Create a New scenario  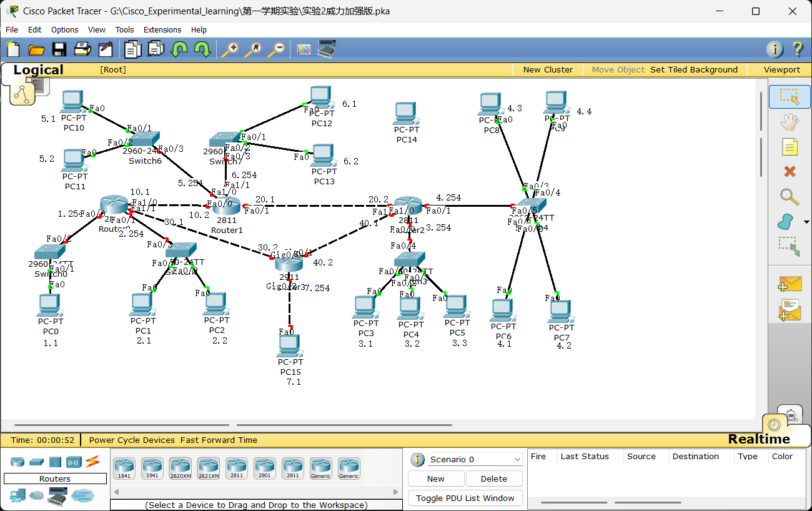click(436, 479)
